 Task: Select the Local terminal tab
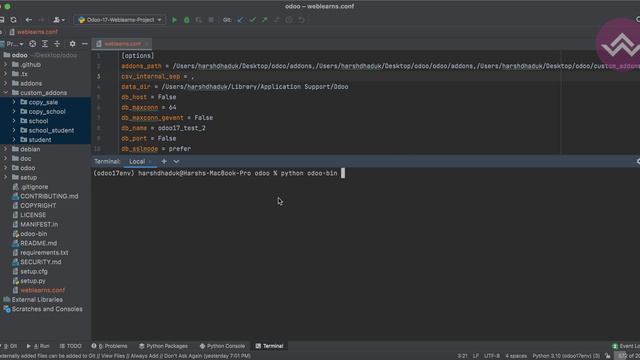[137, 162]
